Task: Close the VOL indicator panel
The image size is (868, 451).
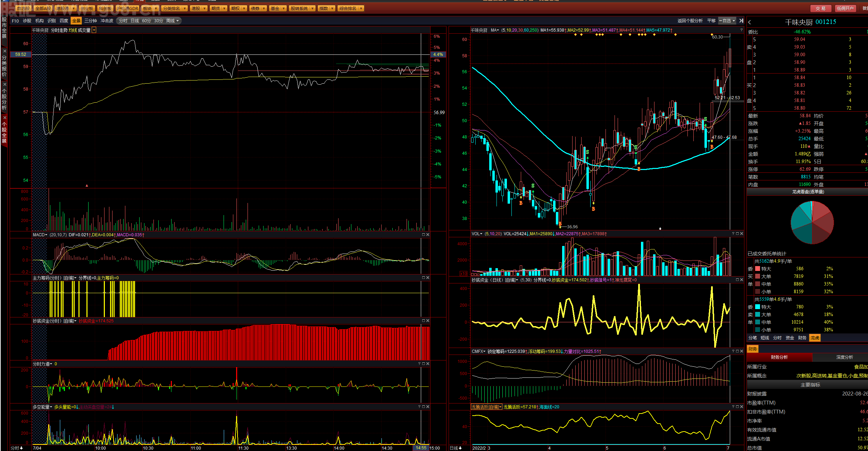Action: [742, 233]
